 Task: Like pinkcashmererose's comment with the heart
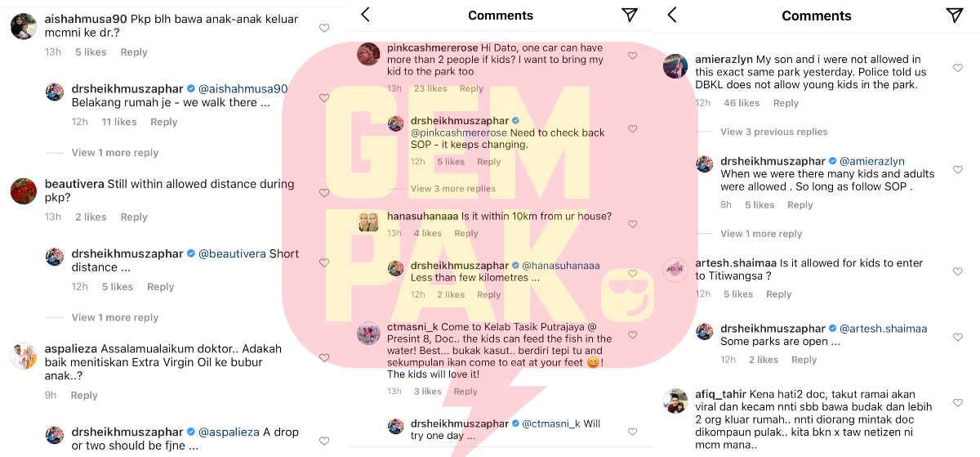point(632,56)
